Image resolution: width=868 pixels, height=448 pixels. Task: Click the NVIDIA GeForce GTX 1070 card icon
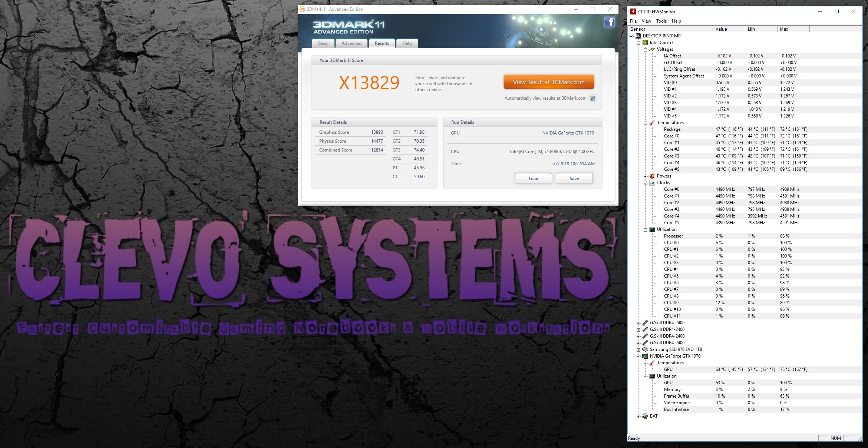645,356
